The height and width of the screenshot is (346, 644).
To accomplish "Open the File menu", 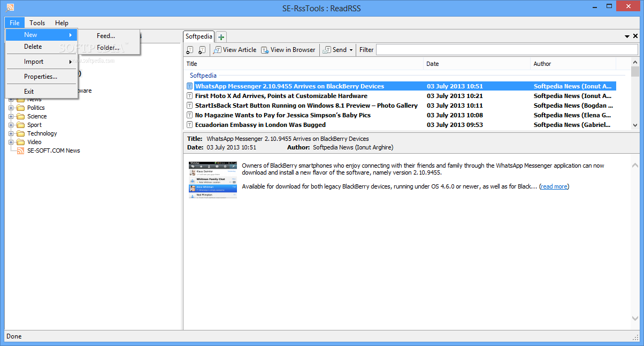I will pyautogui.click(x=14, y=23).
